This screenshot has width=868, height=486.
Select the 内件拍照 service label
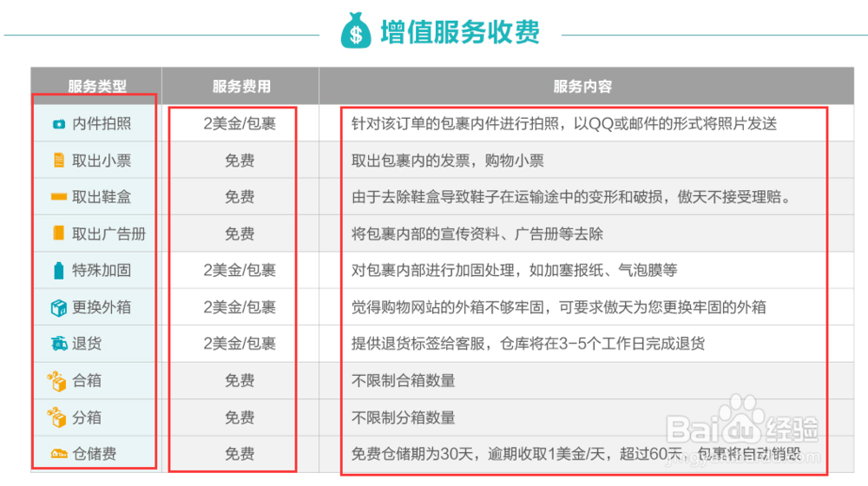[102, 123]
